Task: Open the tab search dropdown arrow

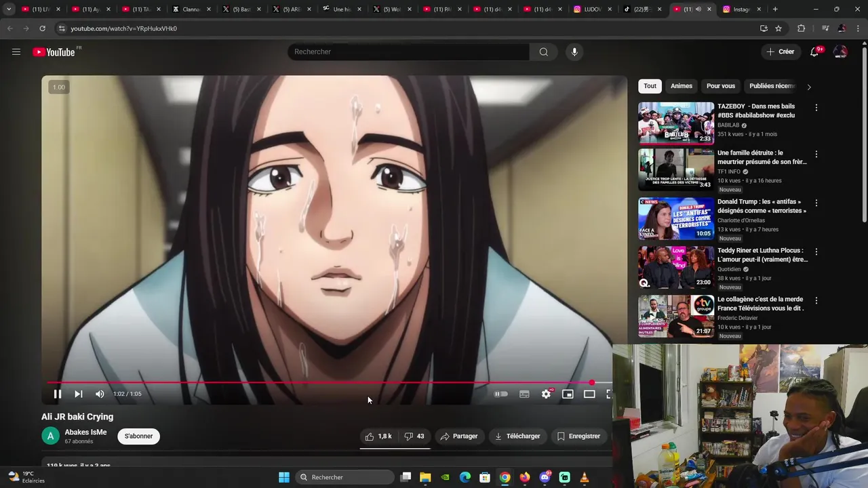Action: tap(9, 9)
